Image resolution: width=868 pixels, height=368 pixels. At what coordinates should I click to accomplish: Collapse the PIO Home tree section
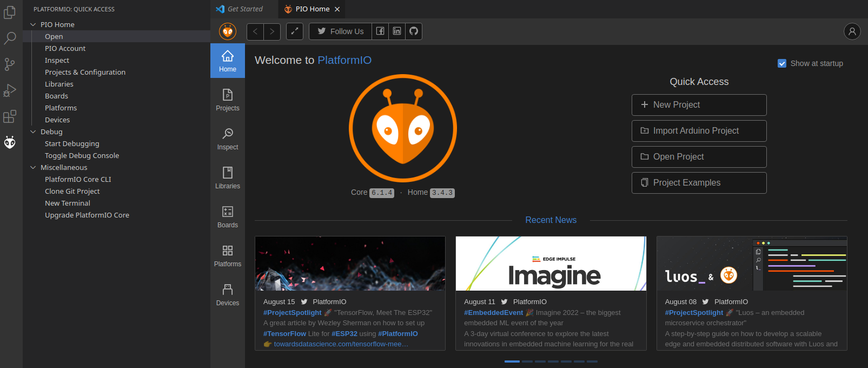click(x=33, y=24)
